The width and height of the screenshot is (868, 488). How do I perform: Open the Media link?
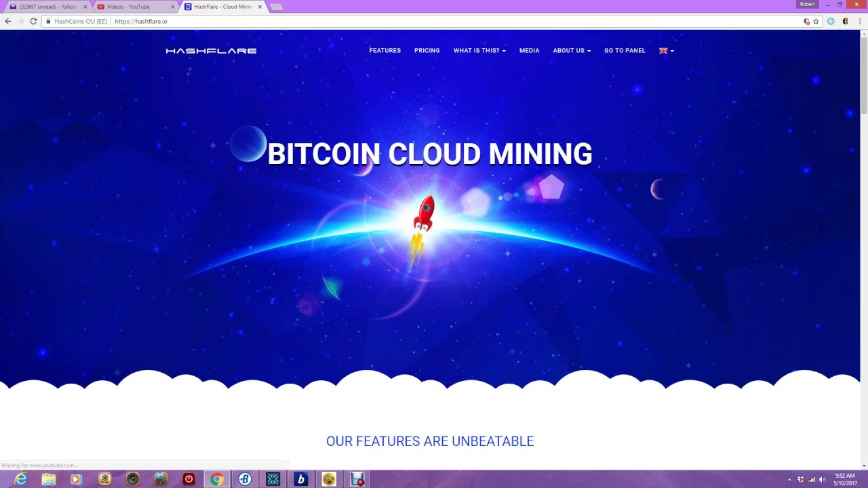coord(529,51)
